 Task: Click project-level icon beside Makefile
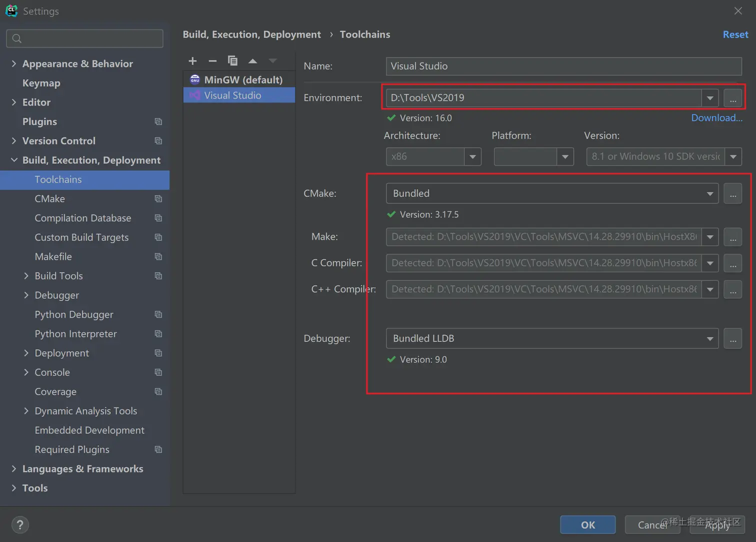click(x=158, y=257)
